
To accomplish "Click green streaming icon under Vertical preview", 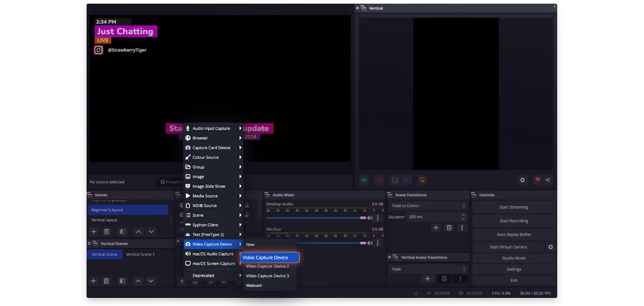I will tap(364, 180).
